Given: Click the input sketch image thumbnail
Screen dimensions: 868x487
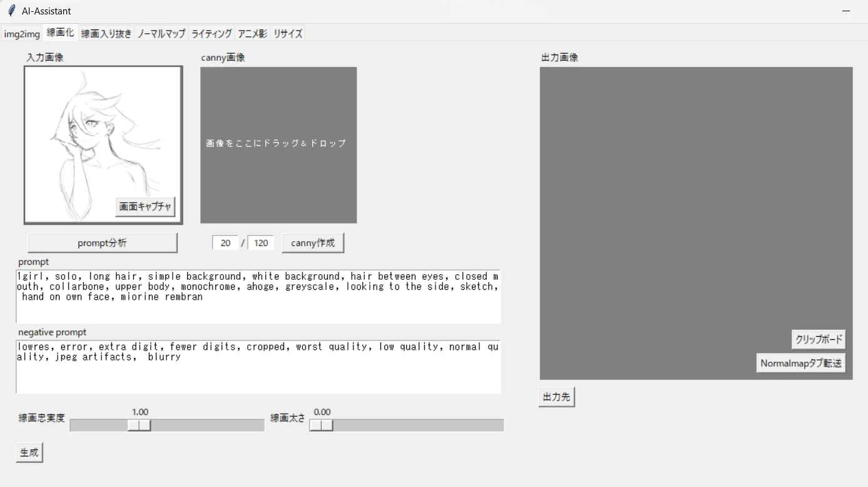Looking at the screenshot, I should (x=103, y=145).
